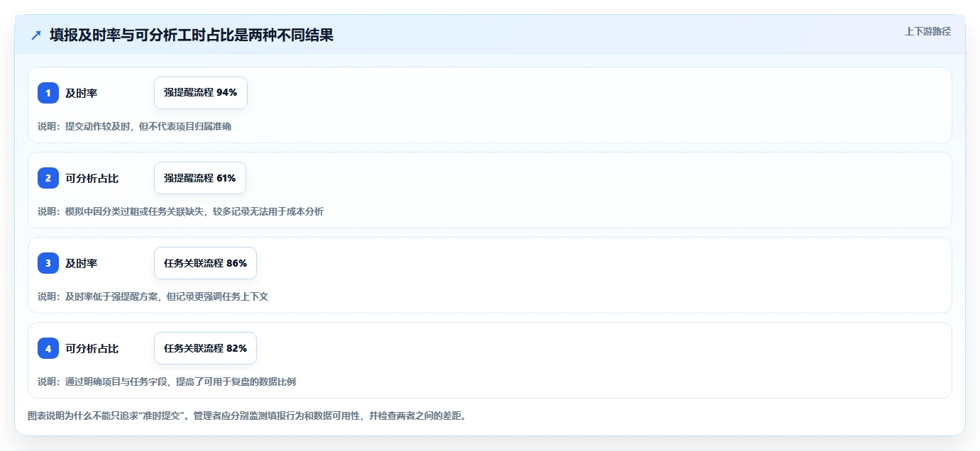Click the arrow icon beside the card title

[x=36, y=35]
